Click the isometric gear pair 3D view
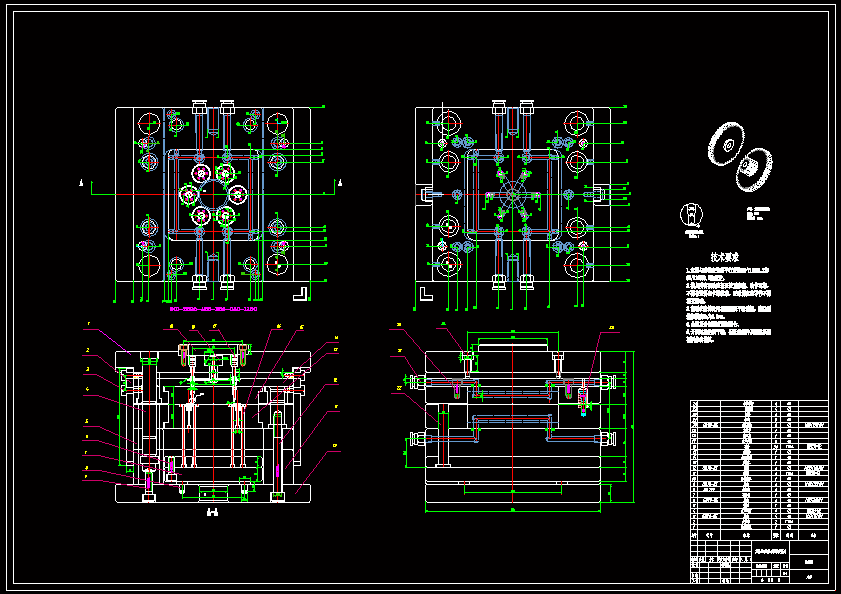The image size is (841, 594). tap(740, 157)
